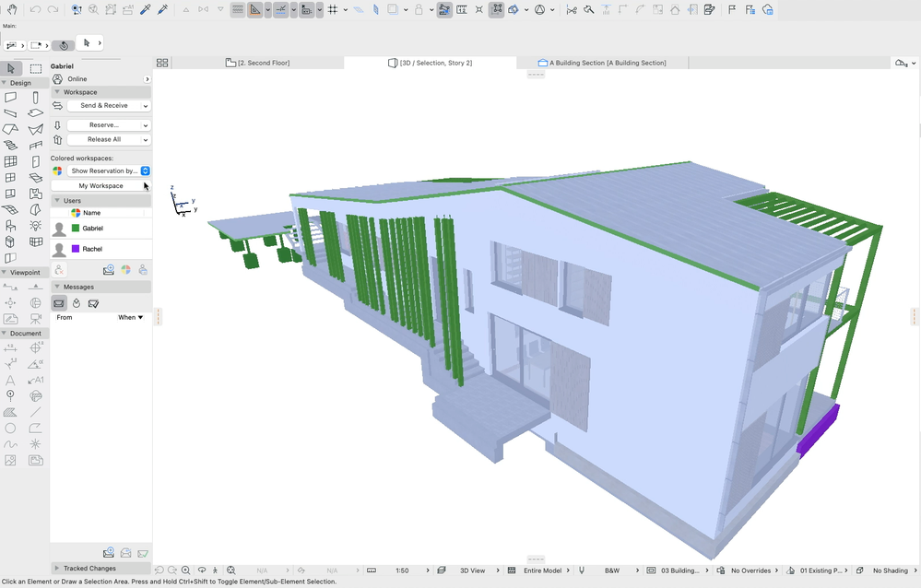
Task: Click the scissors Split tool icon
Action: (571, 9)
